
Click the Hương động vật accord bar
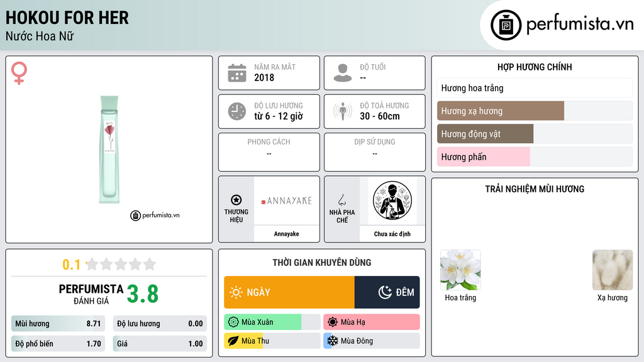[535, 134]
